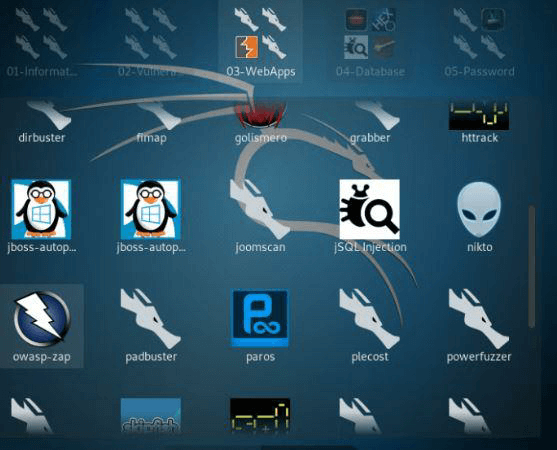Click the "paros" label text

[x=260, y=357]
